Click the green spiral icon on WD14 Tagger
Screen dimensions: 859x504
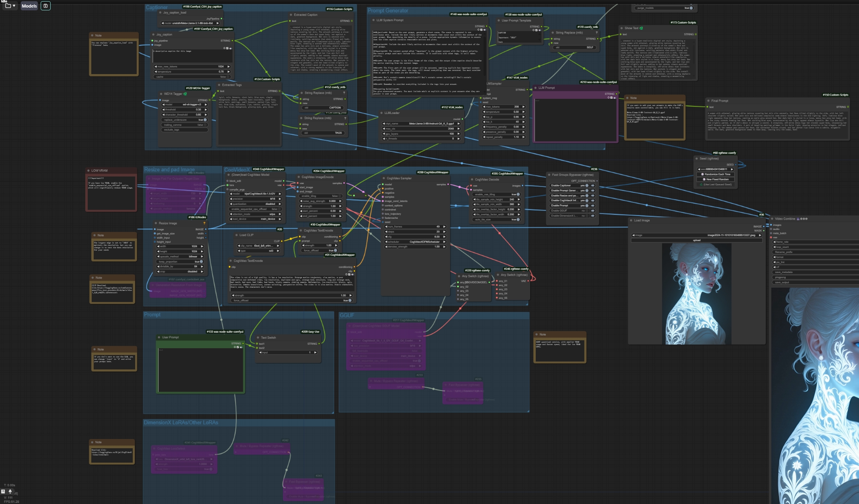tap(185, 94)
